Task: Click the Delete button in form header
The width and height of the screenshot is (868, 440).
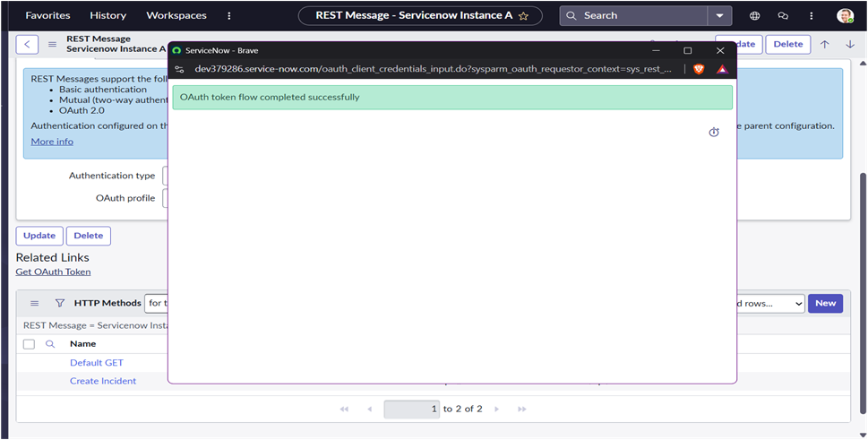Action: click(787, 44)
